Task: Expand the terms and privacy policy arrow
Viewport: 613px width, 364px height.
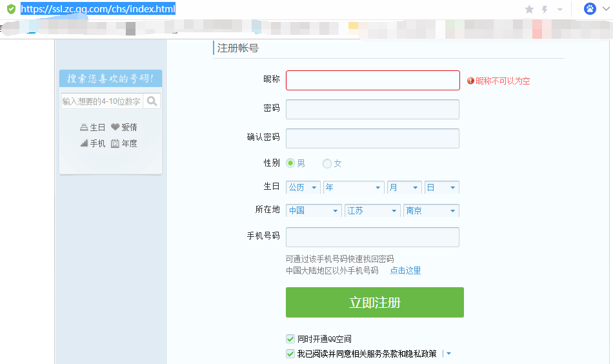Action: pyautogui.click(x=449, y=354)
